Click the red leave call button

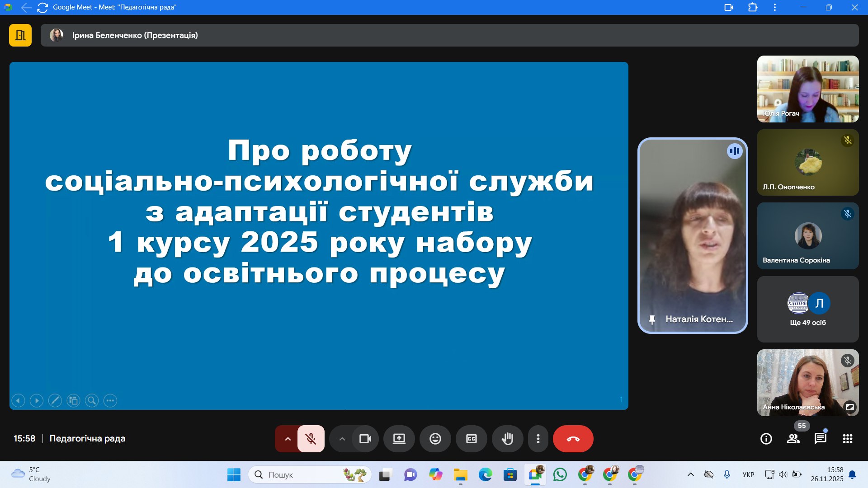pyautogui.click(x=573, y=439)
